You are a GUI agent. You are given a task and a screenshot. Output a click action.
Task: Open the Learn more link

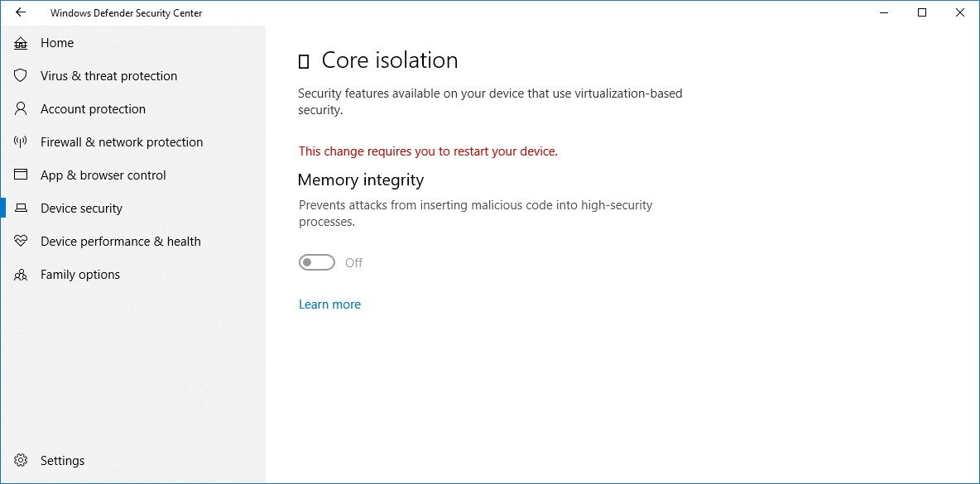click(329, 304)
